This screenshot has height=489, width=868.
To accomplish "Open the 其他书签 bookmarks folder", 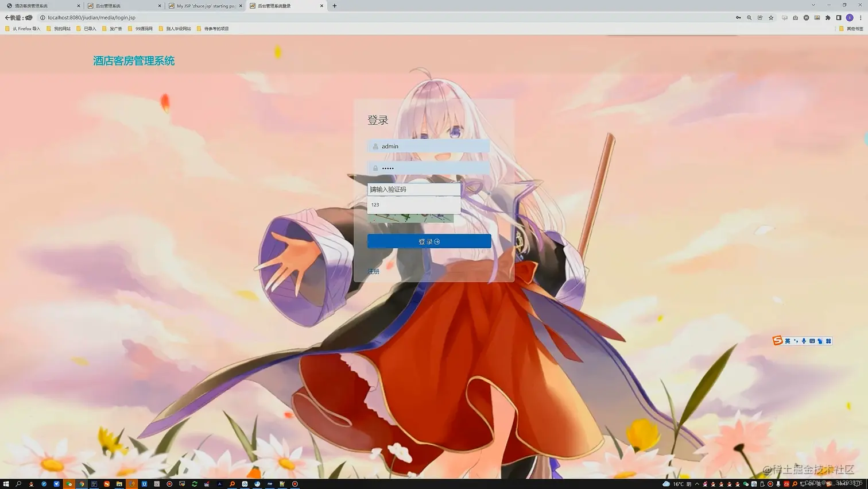I will [851, 29].
